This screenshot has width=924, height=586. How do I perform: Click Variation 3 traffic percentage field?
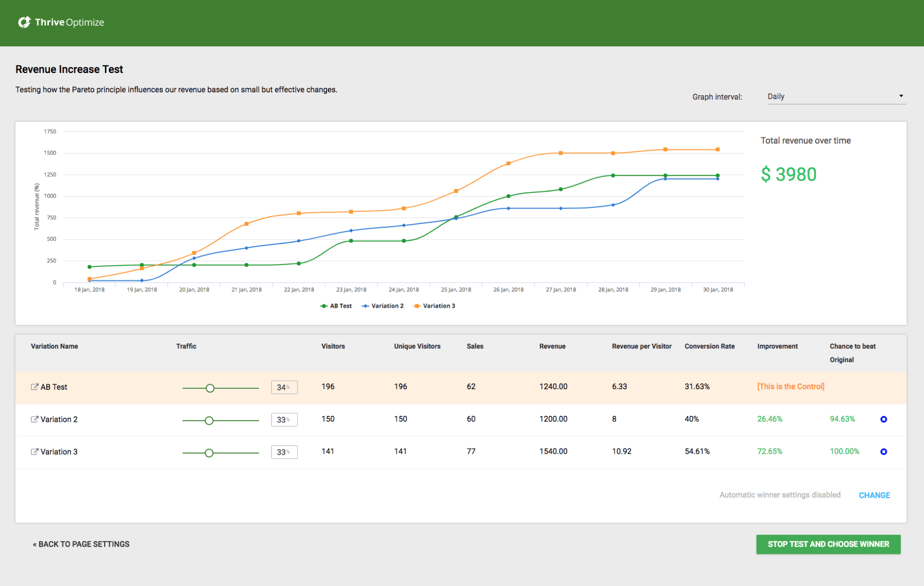284,452
